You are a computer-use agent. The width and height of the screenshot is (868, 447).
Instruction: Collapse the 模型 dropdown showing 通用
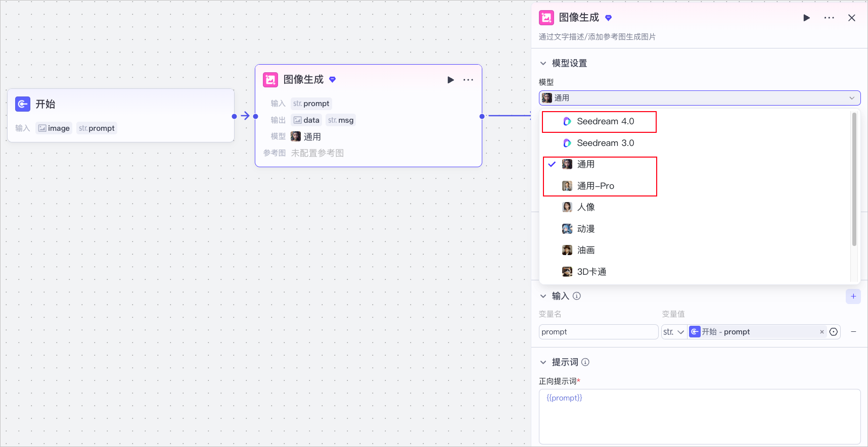click(x=700, y=98)
